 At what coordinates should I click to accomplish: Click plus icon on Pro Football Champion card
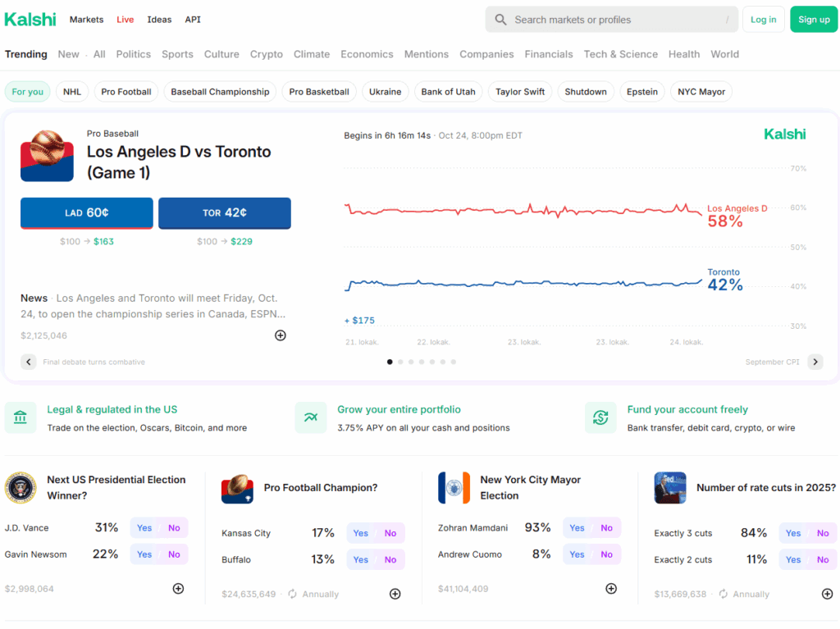tap(395, 594)
